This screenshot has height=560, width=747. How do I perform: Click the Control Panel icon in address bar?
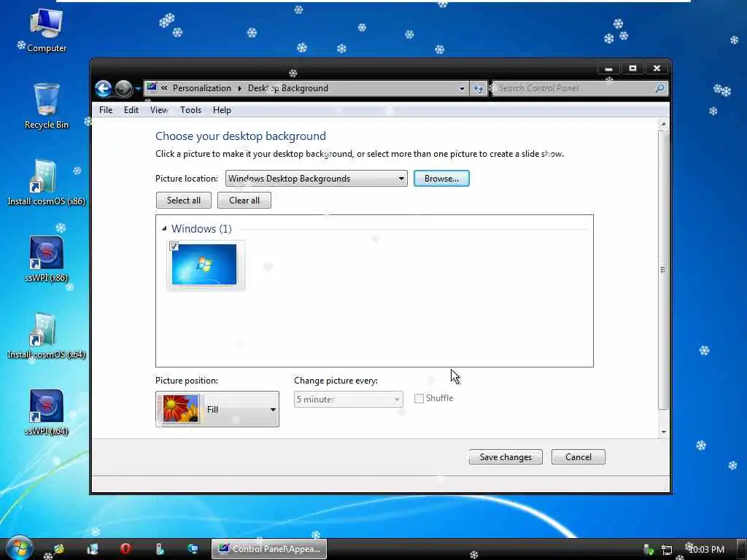coord(152,87)
